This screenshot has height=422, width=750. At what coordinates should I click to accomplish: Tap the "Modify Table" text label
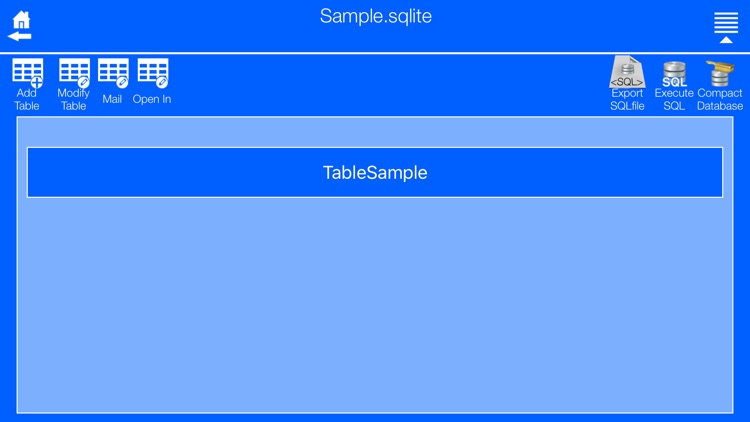click(74, 99)
